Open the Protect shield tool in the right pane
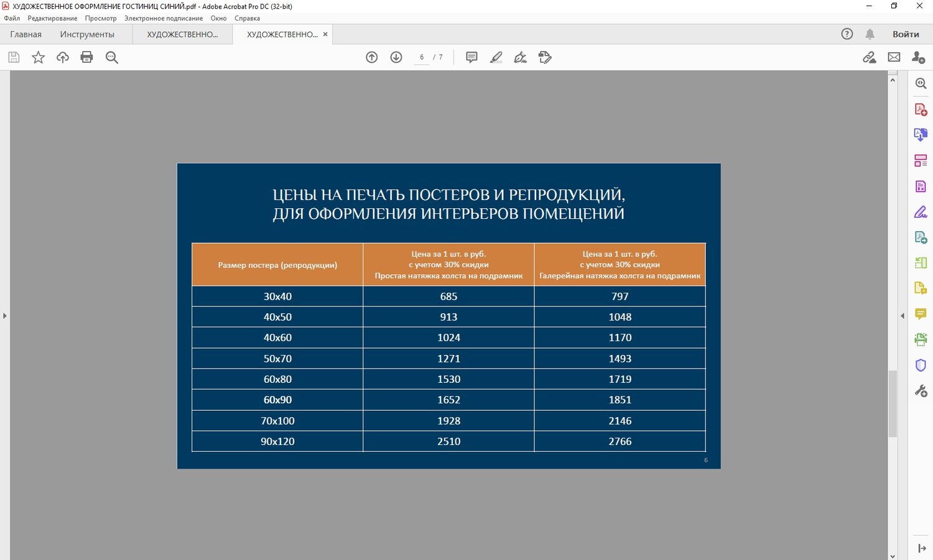Screen dimensions: 933x560 point(921,365)
